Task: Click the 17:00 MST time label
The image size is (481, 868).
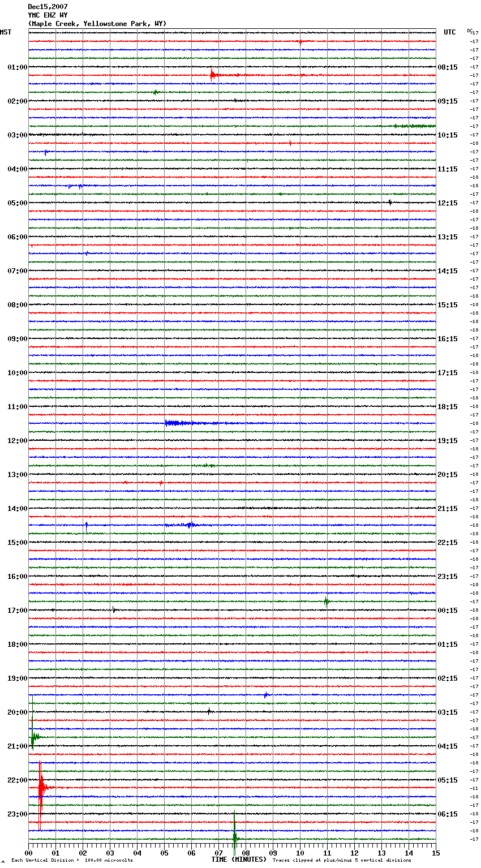Action: pyautogui.click(x=18, y=611)
